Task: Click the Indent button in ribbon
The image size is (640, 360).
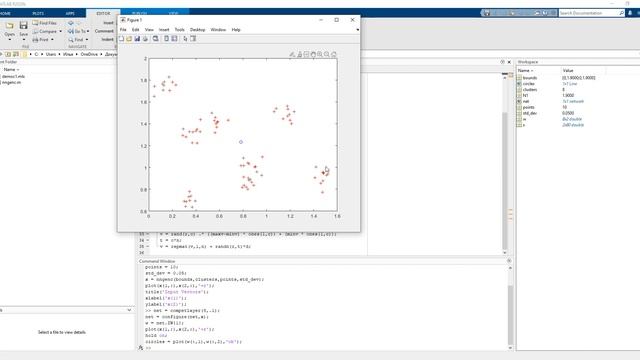Action: point(107,40)
